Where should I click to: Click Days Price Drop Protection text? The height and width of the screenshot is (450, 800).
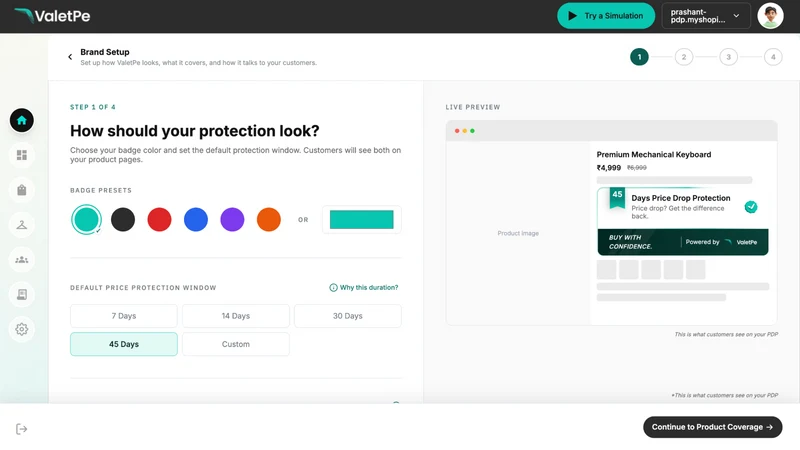click(x=681, y=198)
